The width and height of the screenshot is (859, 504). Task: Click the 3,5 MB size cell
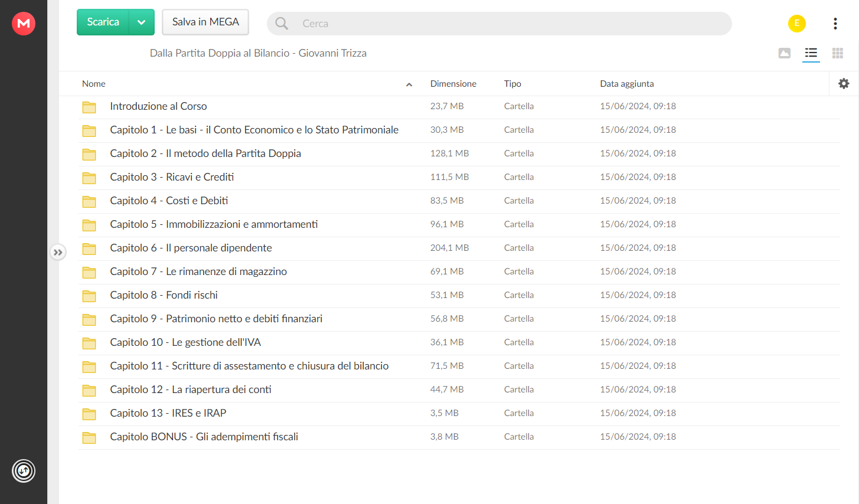[444, 413]
